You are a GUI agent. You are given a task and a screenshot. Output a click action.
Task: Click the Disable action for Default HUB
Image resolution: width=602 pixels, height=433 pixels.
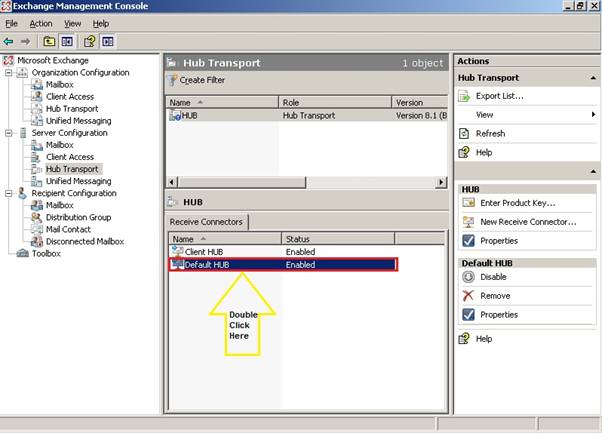pos(493,277)
